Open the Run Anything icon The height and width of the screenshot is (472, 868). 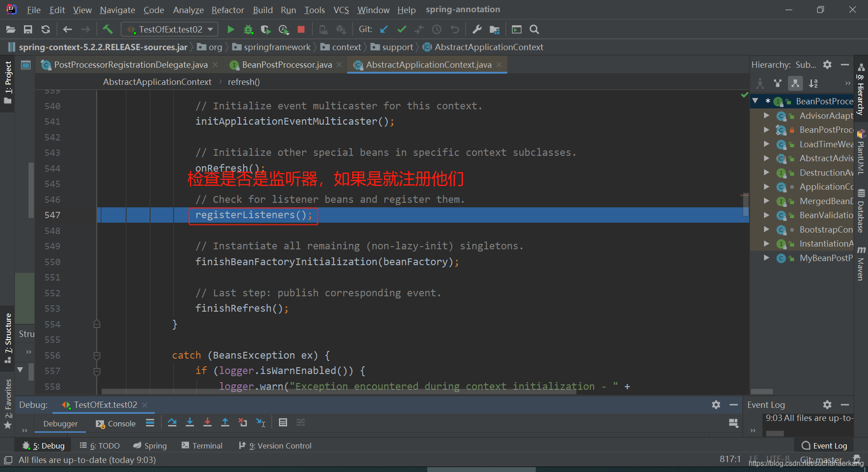coord(516,29)
